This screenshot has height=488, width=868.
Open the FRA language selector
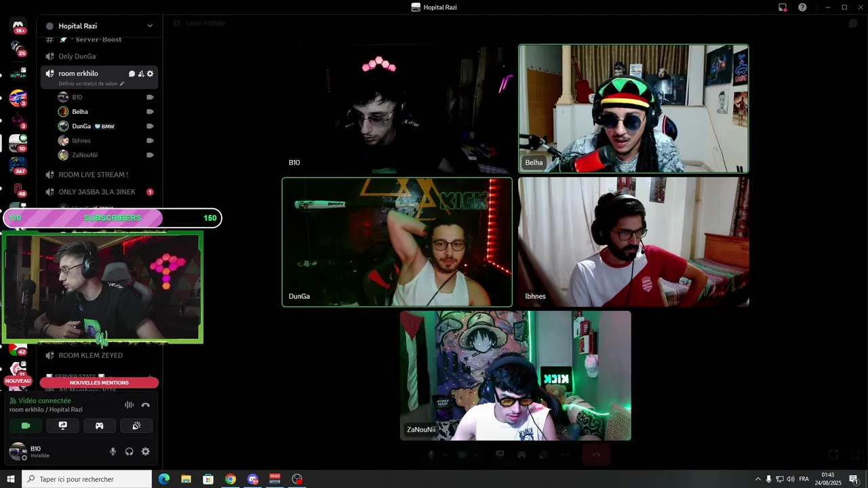[x=804, y=479]
